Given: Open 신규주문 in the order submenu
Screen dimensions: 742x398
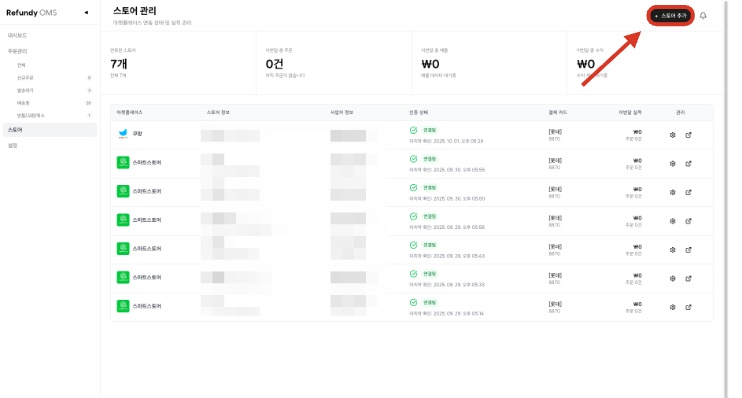Looking at the screenshot, I should pyautogui.click(x=25, y=78).
